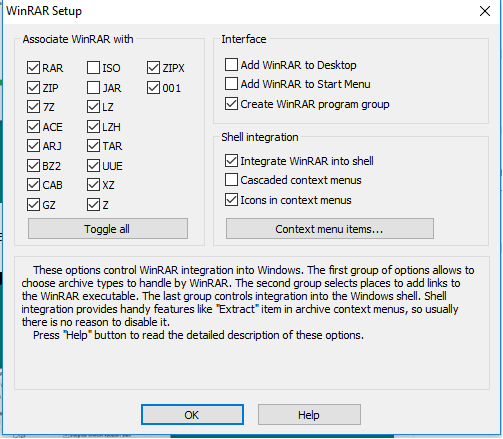This screenshot has width=503, height=439.
Task: Toggle the 001 checkbox
Action: [153, 88]
